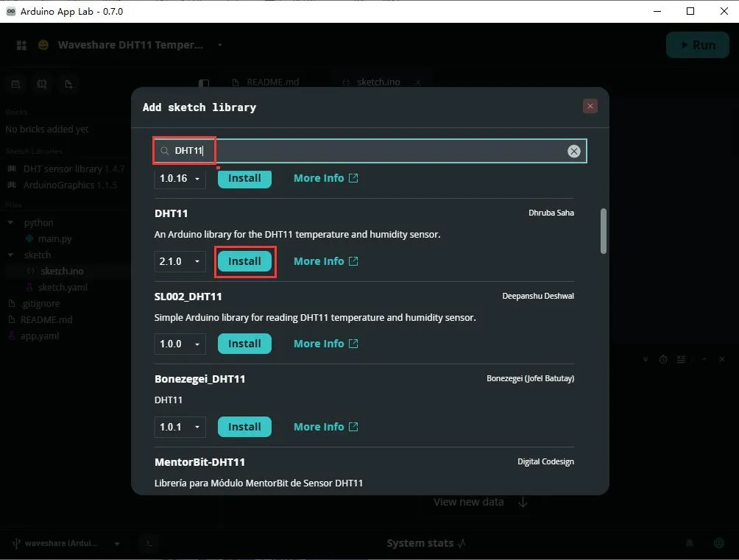The image size is (739, 560).
Task: Install the SL002_DHT11 library
Action: click(x=244, y=344)
